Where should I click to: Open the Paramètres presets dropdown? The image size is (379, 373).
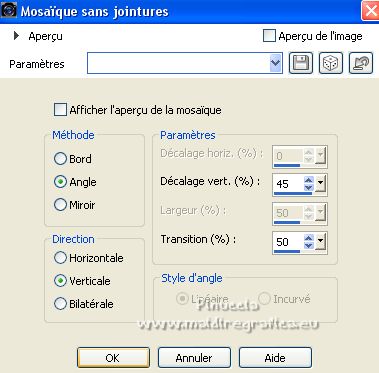pyautogui.click(x=275, y=63)
